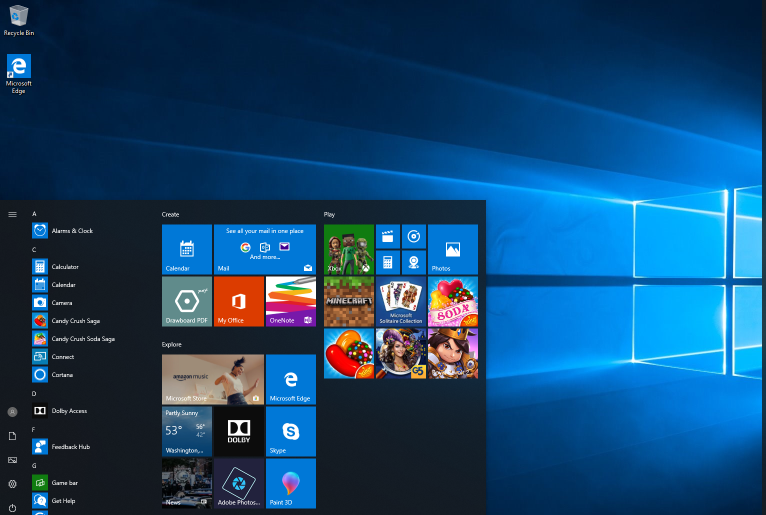Open the Calculator app from the list
This screenshot has width=766, height=515.
coord(65,267)
